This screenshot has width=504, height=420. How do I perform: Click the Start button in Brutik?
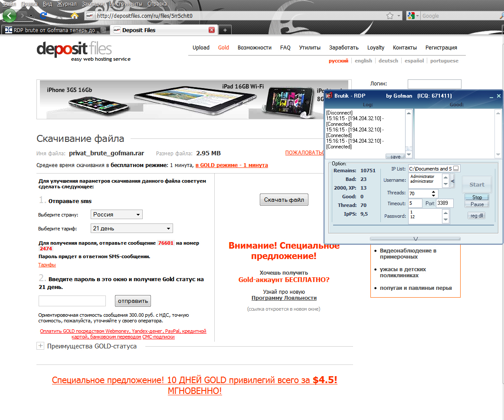pos(477,184)
